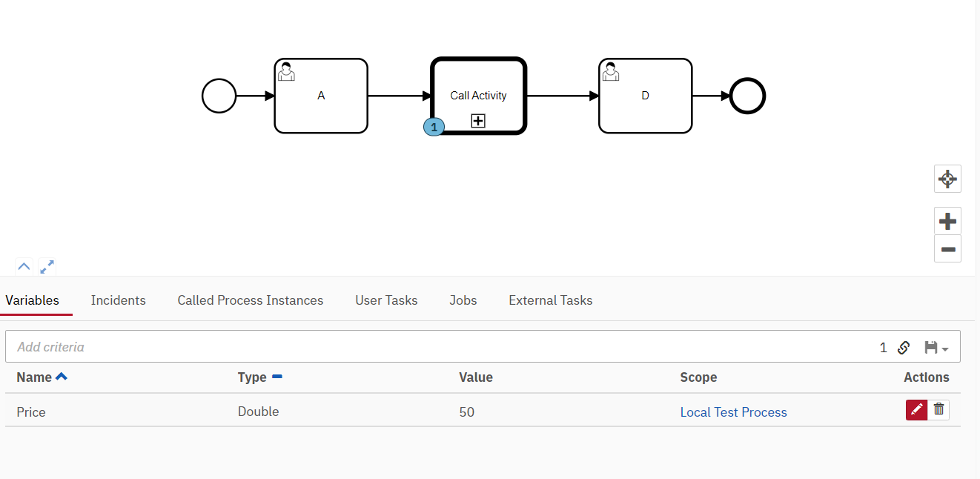Viewport: 980px width, 479px height.
Task: Select the User Tasks tab
Action: 386,300
